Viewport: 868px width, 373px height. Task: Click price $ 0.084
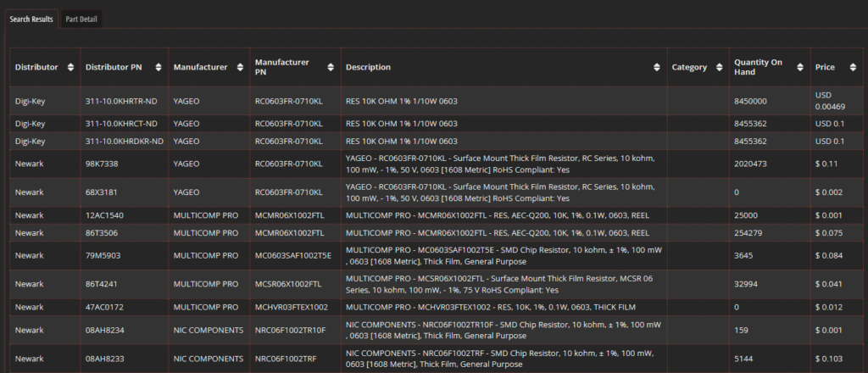click(x=829, y=256)
